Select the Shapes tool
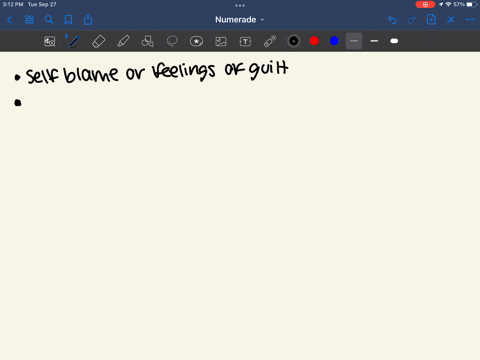Viewport: 480px width, 360px height. click(x=147, y=41)
